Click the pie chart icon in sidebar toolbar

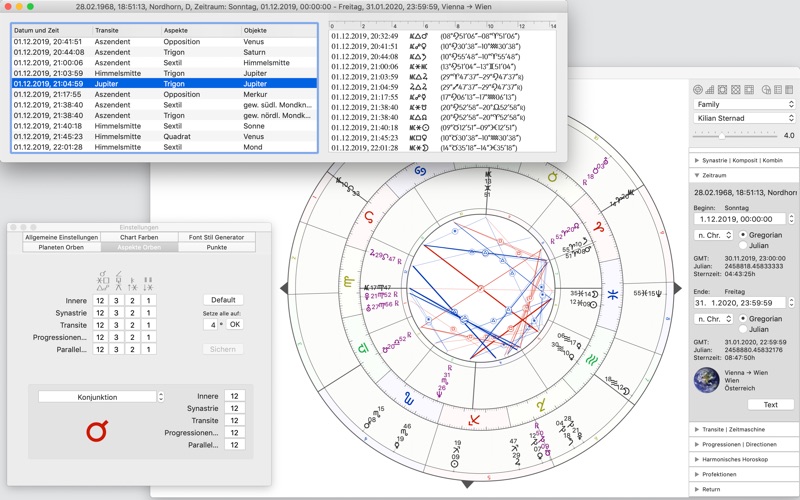[x=766, y=90]
